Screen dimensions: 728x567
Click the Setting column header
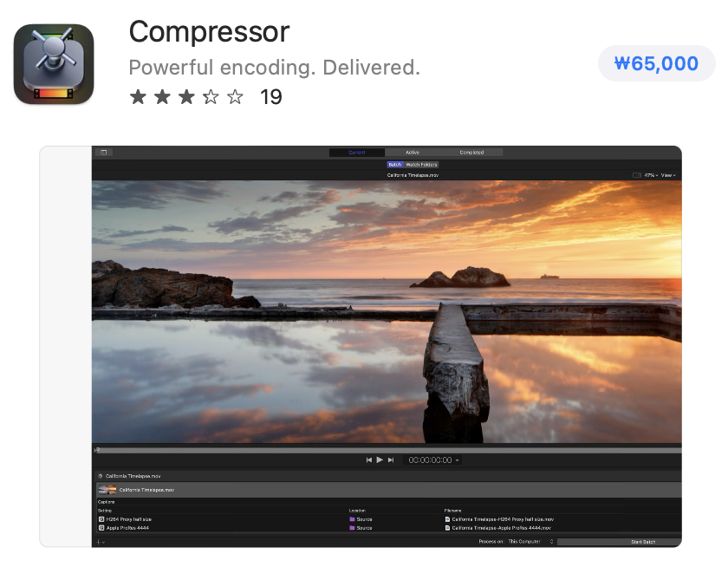105,511
